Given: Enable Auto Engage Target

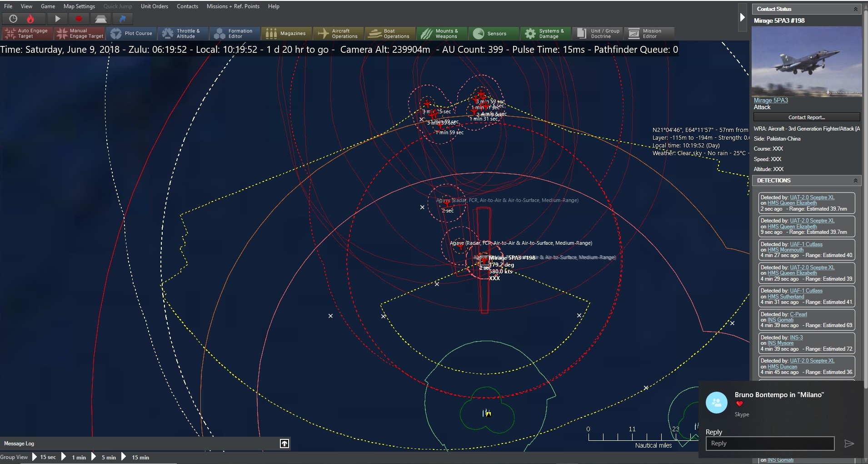Looking at the screenshot, I should click(x=26, y=33).
